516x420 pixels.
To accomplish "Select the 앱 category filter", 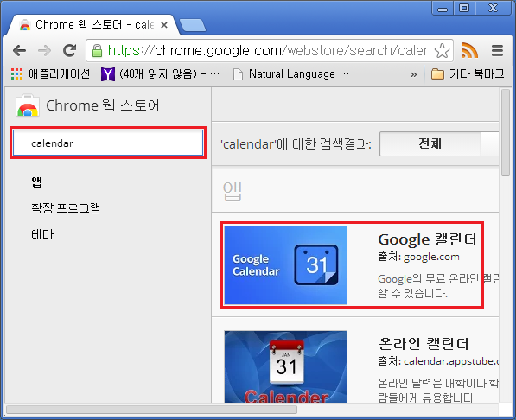I will point(36,181).
